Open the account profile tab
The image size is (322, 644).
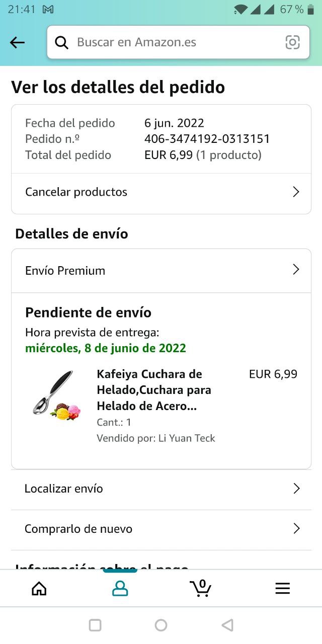point(120,588)
